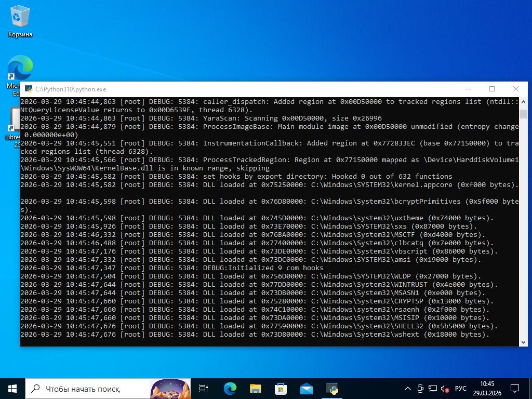The width and height of the screenshot is (532, 399).
Task: Open the notification center
Action: 515,388
